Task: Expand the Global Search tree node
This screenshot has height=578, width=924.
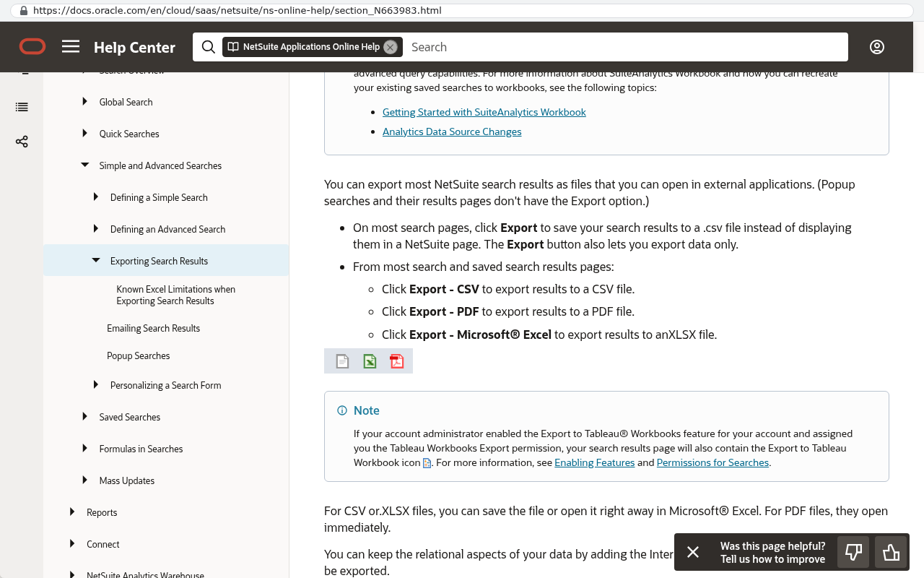Action: [x=85, y=102]
